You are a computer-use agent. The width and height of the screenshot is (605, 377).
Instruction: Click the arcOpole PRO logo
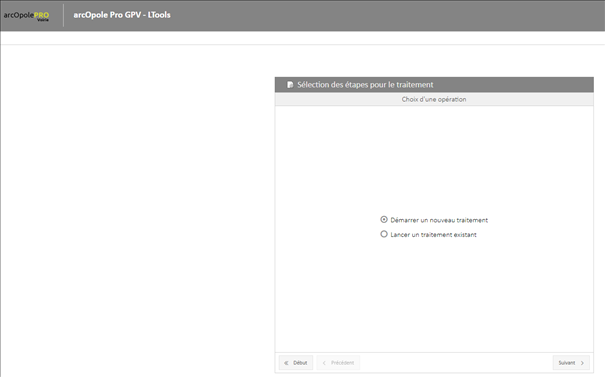(x=26, y=16)
